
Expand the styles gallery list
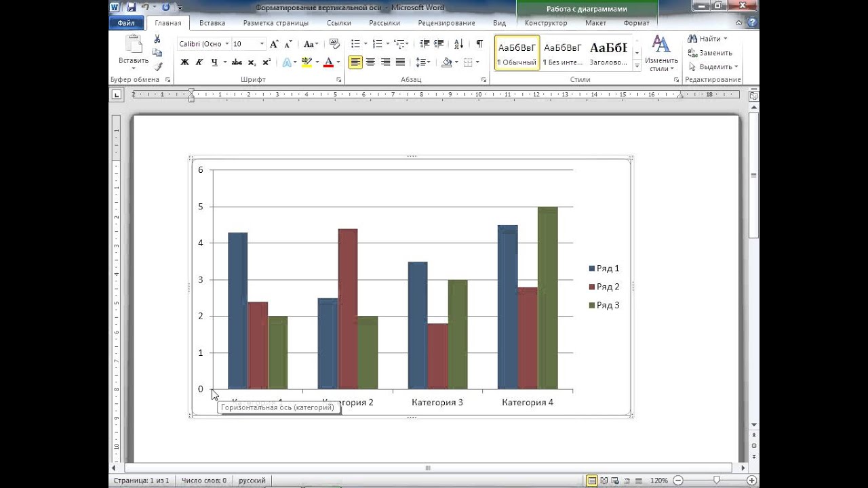tap(637, 66)
